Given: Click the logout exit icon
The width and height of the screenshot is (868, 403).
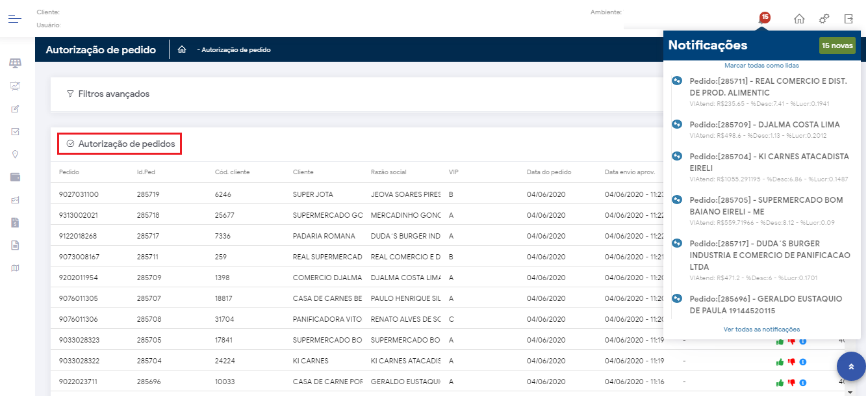Looking at the screenshot, I should point(849,19).
